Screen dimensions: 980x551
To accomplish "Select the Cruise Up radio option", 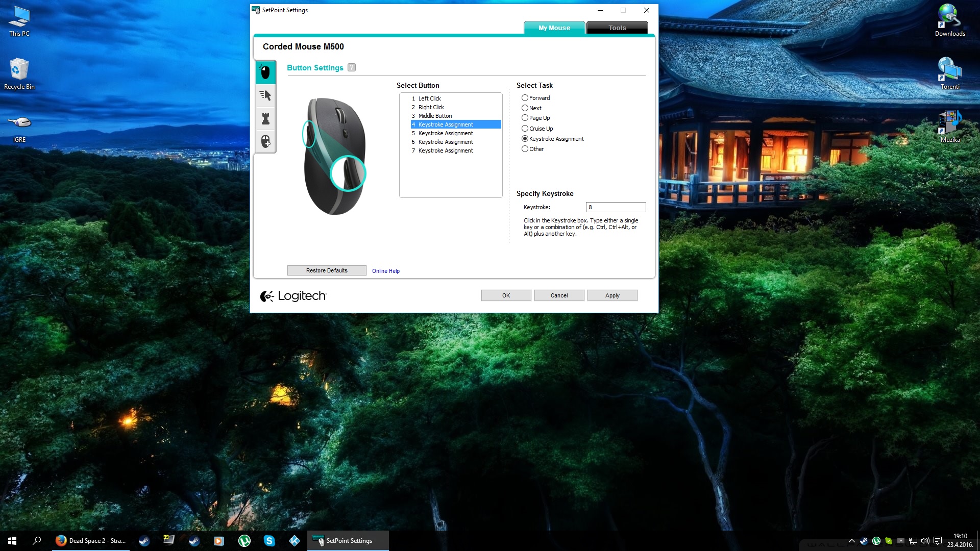I will (x=525, y=129).
